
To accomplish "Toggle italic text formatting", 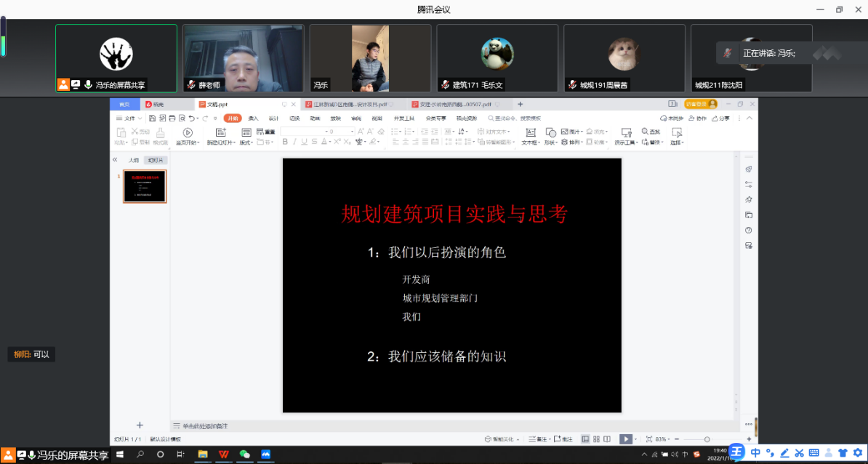I will point(294,142).
